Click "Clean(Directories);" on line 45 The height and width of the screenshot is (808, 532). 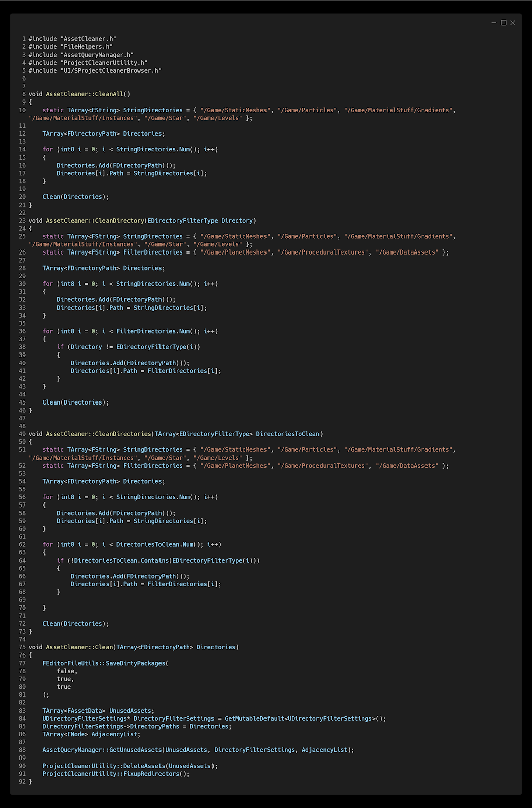pyautogui.click(x=76, y=402)
